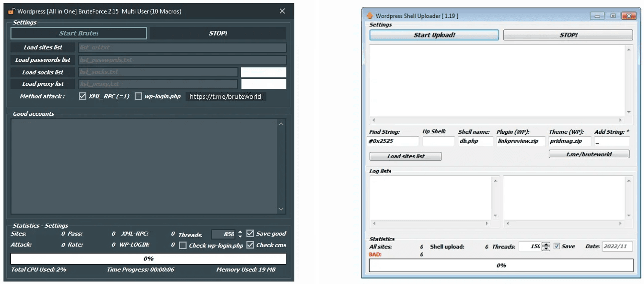Click the right Log lists text box
The width and height of the screenshot is (644, 284).
click(564, 197)
